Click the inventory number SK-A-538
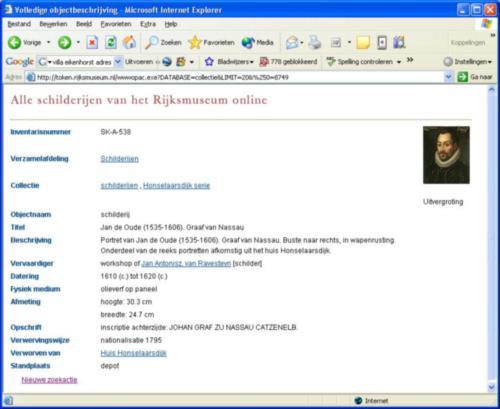 [x=116, y=132]
